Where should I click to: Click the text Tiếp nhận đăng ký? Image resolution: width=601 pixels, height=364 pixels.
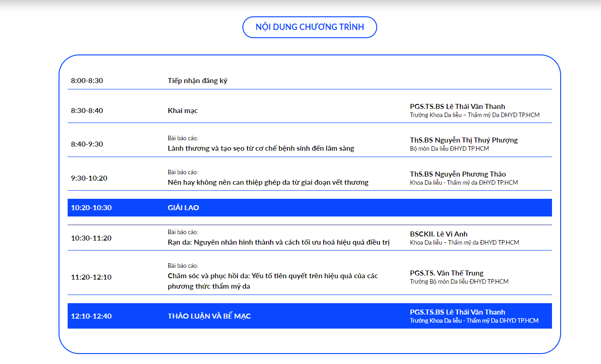click(x=197, y=81)
